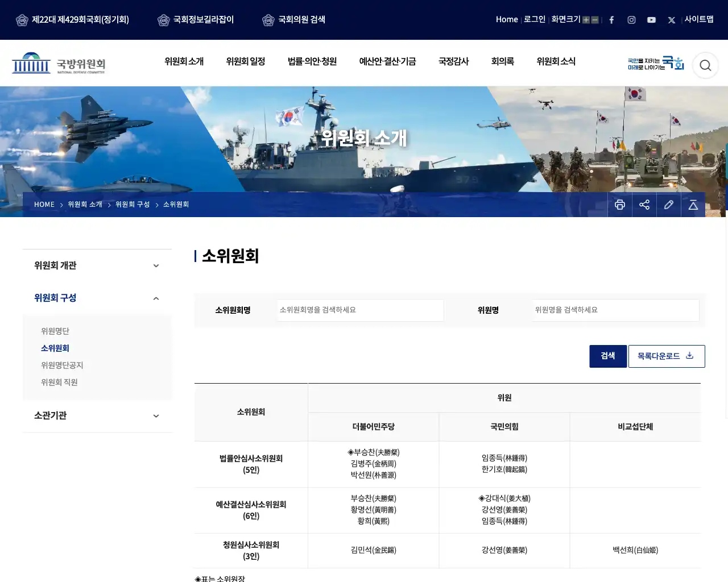Open the 위원회 소개 menu
728x582 pixels.
click(x=184, y=61)
